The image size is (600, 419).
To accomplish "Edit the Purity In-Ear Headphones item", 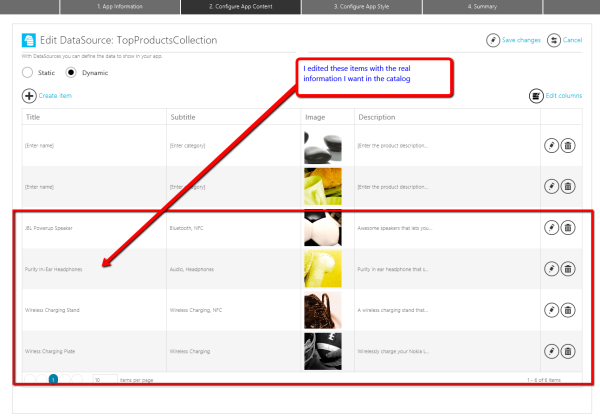I will click(x=550, y=268).
